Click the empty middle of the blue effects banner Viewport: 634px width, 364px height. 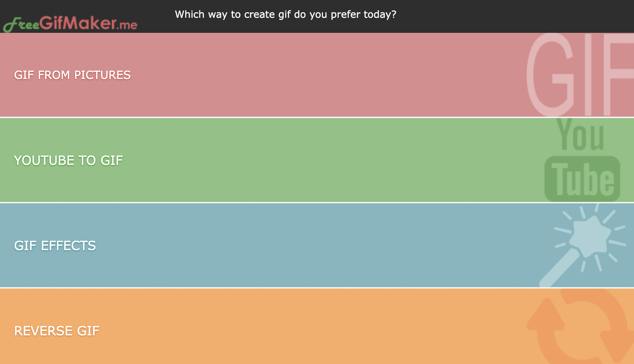(x=315, y=246)
